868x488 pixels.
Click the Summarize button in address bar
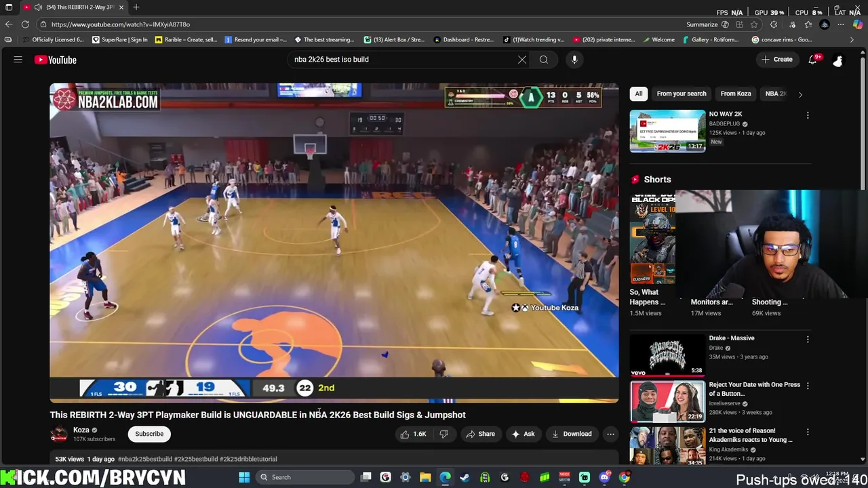coord(707,24)
